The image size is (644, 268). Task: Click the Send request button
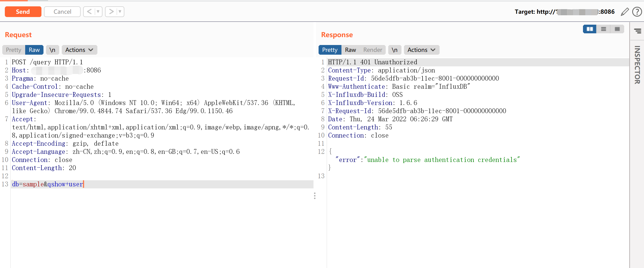pos(23,12)
